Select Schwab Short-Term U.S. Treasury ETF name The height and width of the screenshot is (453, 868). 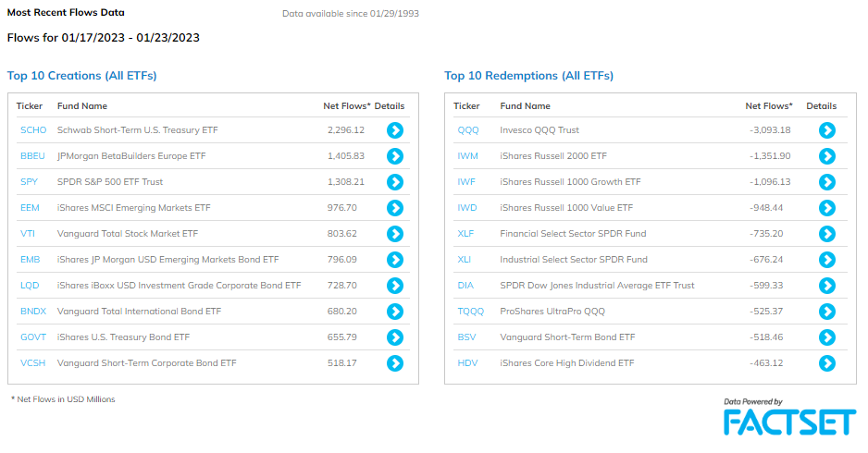click(137, 130)
